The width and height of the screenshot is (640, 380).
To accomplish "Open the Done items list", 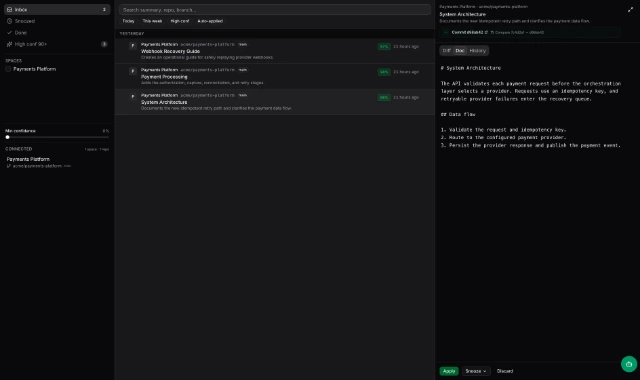I will pos(57,32).
